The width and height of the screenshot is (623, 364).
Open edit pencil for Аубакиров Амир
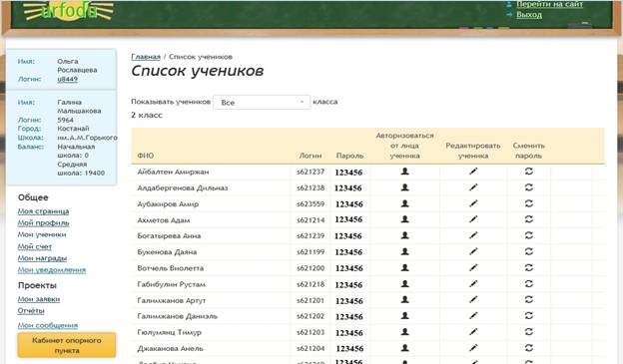point(473,203)
